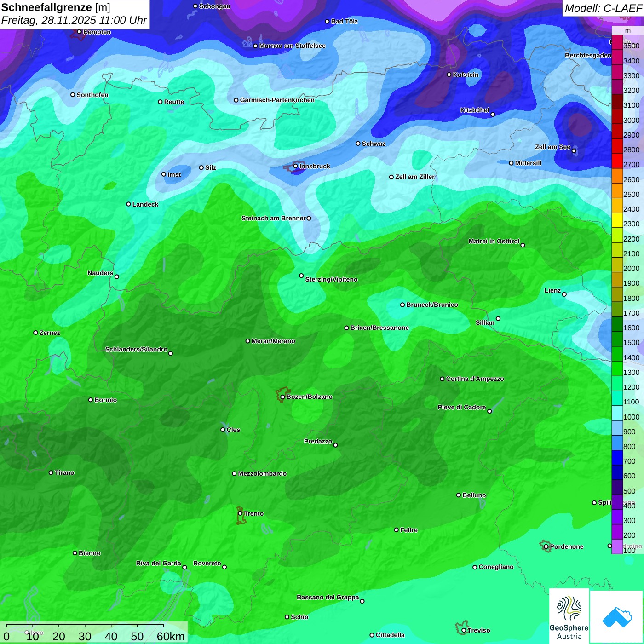Click the yellow 2300 m legend swatch

(x=617, y=220)
